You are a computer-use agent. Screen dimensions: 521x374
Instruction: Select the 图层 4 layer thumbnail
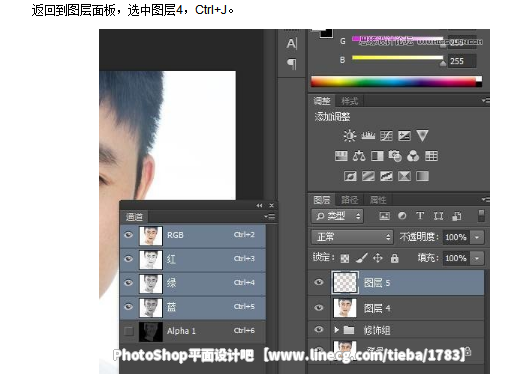[x=345, y=308]
